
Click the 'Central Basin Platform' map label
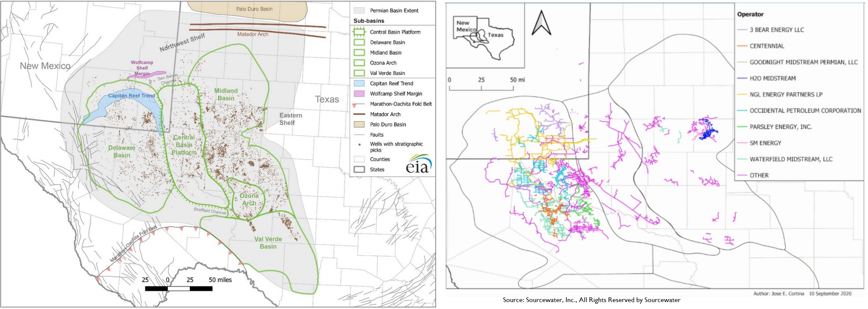[184, 145]
